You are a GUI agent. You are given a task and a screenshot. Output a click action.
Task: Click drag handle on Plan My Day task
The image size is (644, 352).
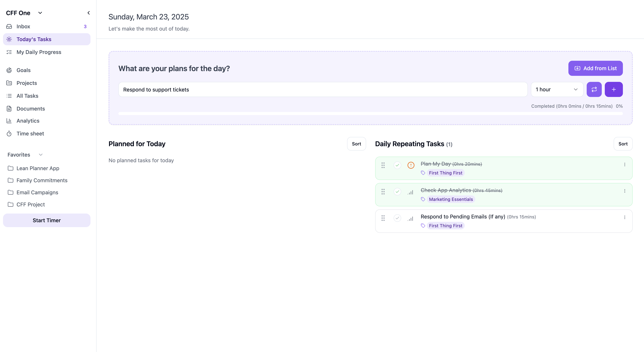pyautogui.click(x=383, y=165)
